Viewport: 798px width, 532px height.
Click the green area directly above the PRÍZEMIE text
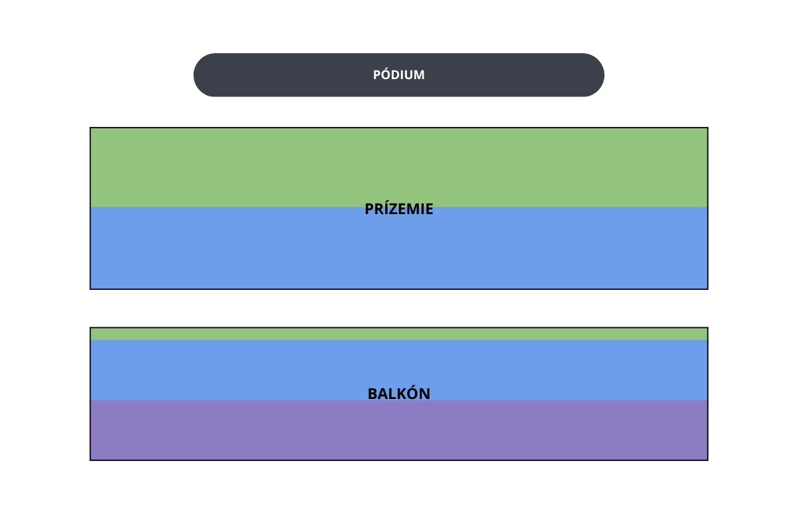(x=399, y=166)
